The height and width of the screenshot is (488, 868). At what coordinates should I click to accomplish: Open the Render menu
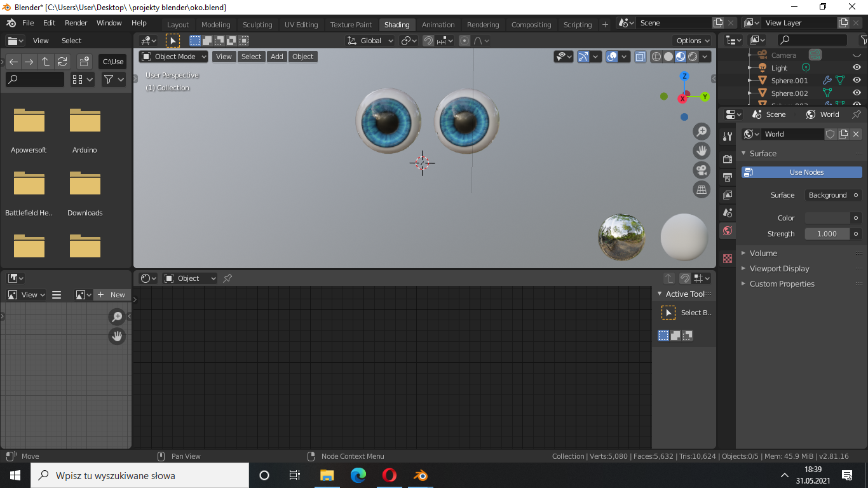(76, 23)
